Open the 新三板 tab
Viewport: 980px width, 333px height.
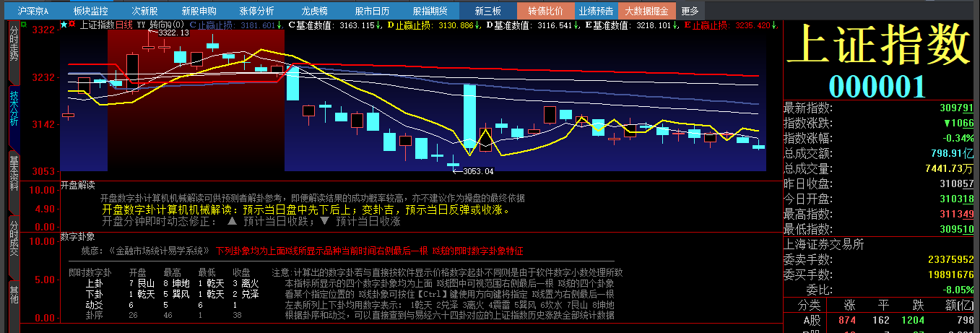point(488,11)
